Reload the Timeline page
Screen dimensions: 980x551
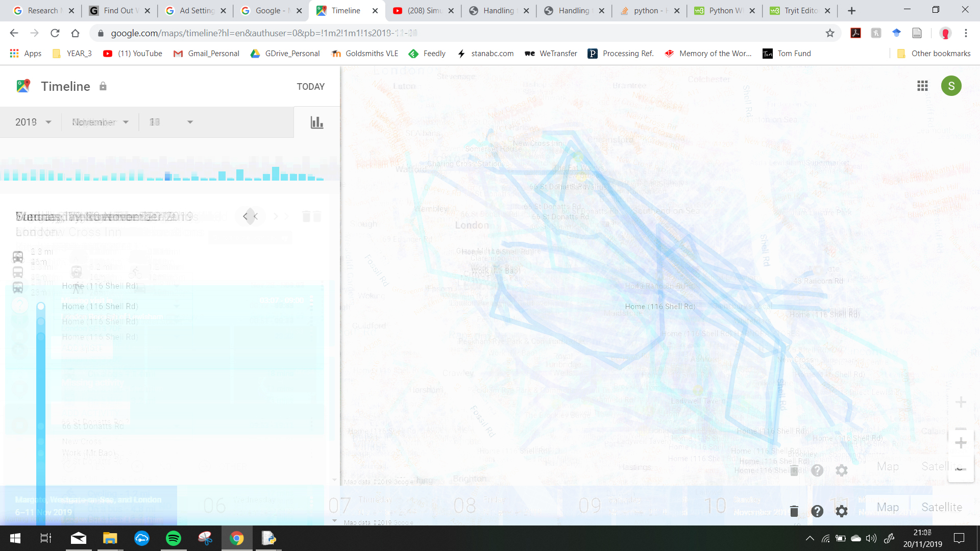[x=55, y=33]
